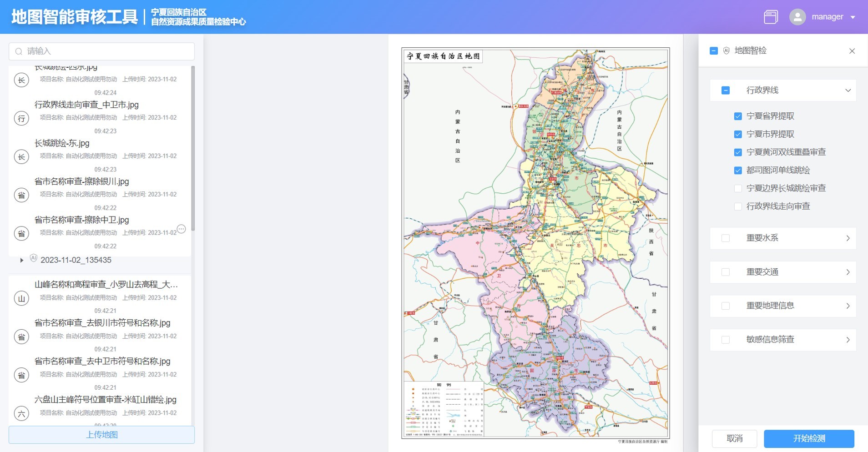
Task: Click the search magnifier icon
Action: [19, 51]
